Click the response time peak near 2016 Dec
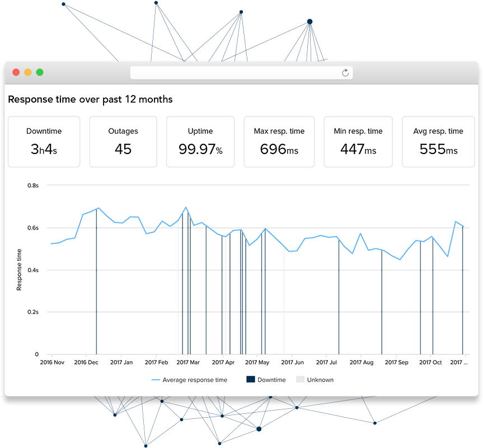Screen dimensions: 483x448 (98, 208)
